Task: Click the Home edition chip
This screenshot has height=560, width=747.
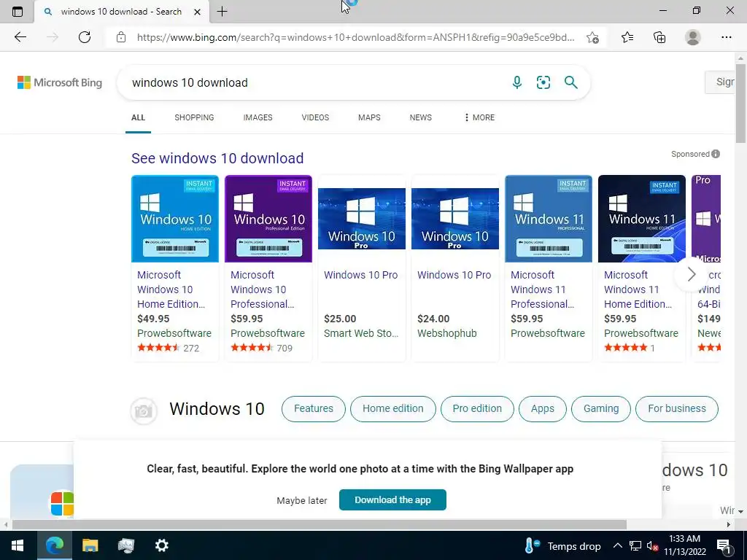Action: click(x=393, y=408)
